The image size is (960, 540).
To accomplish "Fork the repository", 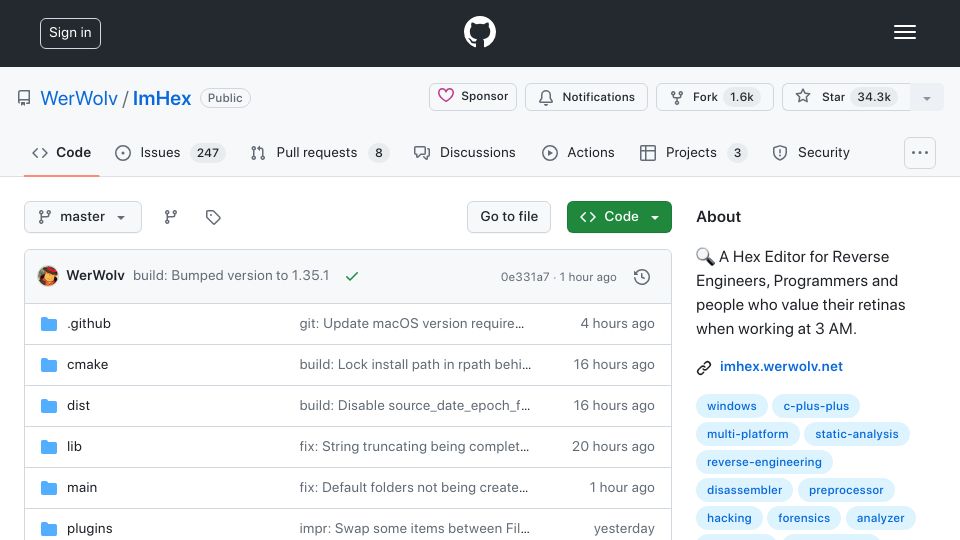I will [x=714, y=97].
